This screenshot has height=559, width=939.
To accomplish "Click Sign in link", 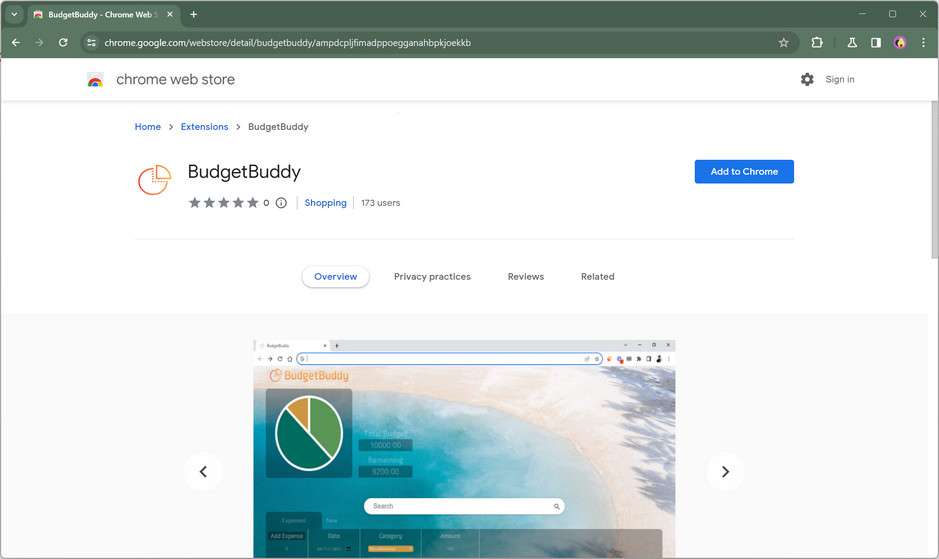I will click(x=840, y=79).
